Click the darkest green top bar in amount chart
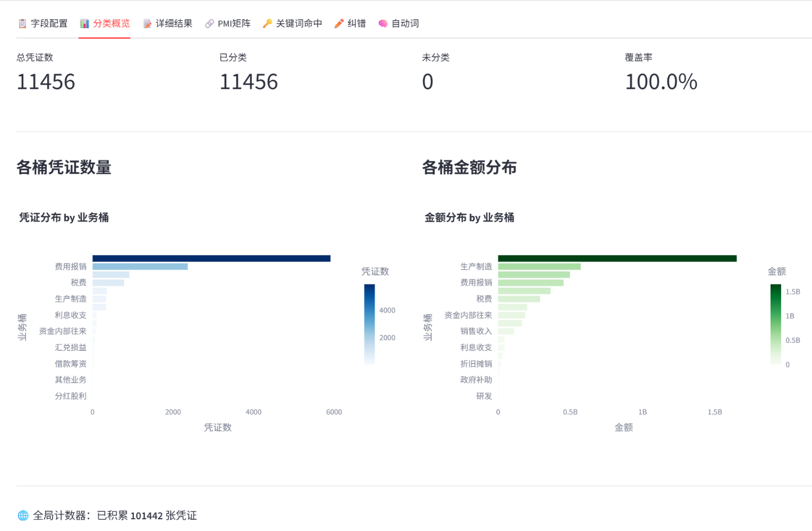 (x=617, y=258)
